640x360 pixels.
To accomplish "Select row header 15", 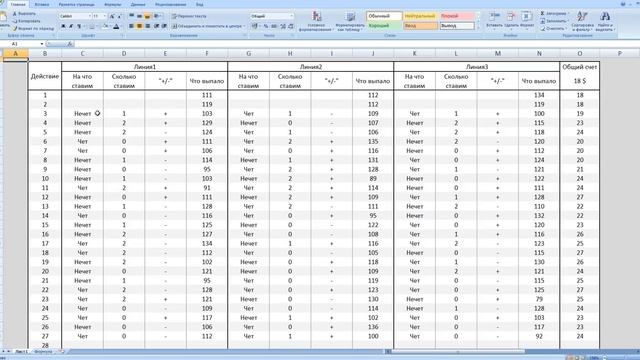I will (45, 225).
